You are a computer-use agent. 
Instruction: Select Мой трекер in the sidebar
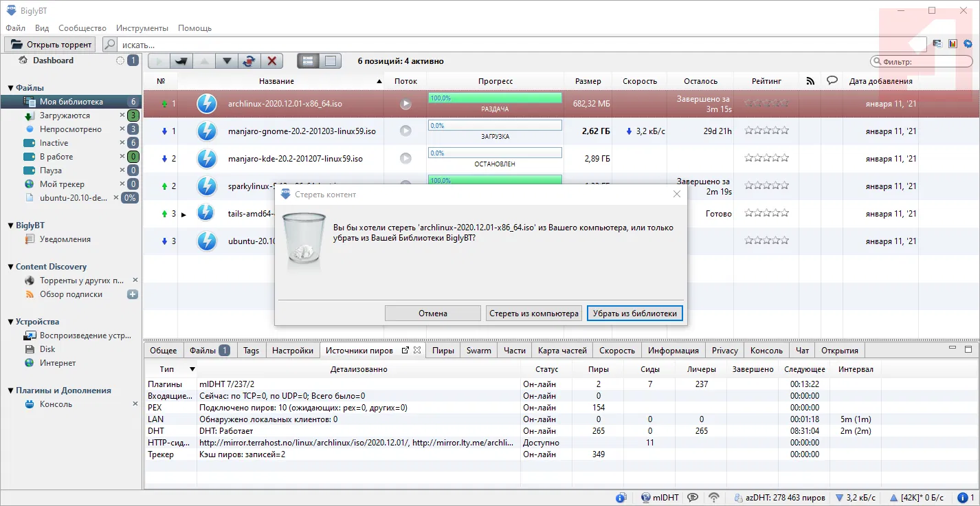(62, 184)
